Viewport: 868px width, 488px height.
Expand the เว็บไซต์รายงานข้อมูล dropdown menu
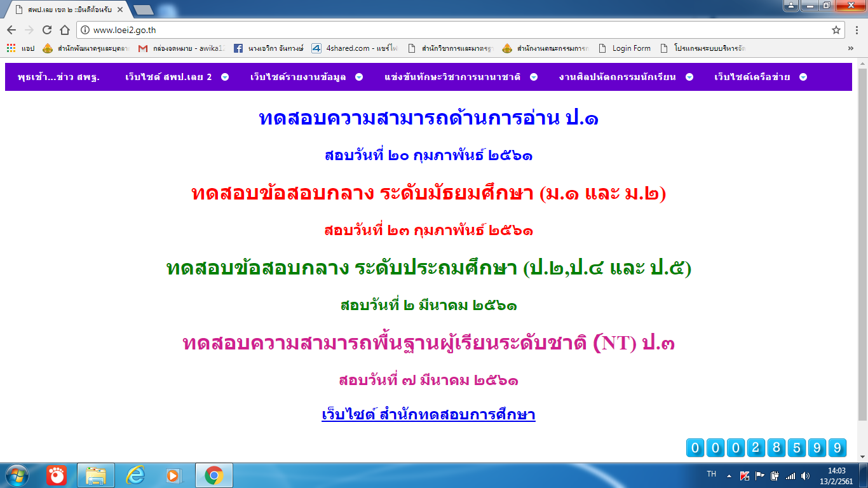pyautogui.click(x=306, y=77)
